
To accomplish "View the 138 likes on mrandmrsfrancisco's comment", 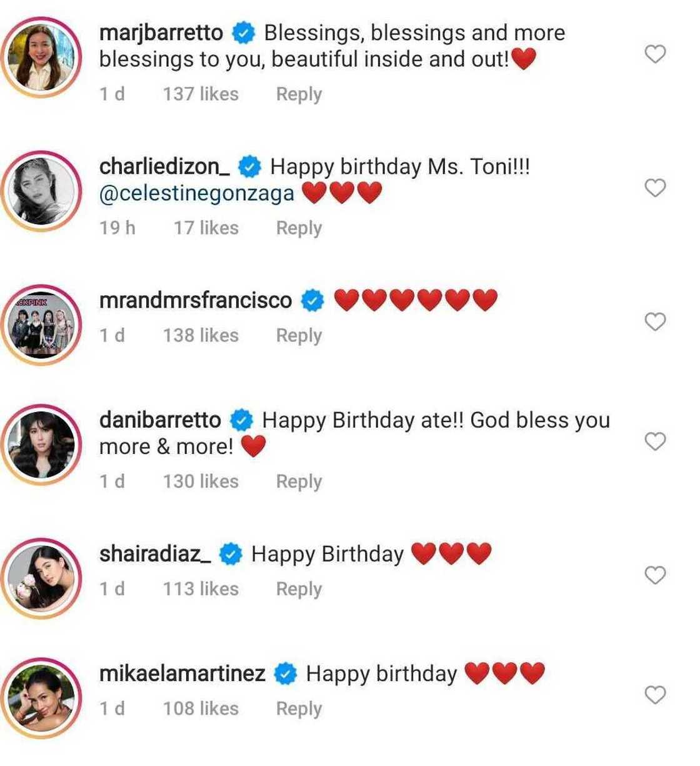I will click(201, 336).
